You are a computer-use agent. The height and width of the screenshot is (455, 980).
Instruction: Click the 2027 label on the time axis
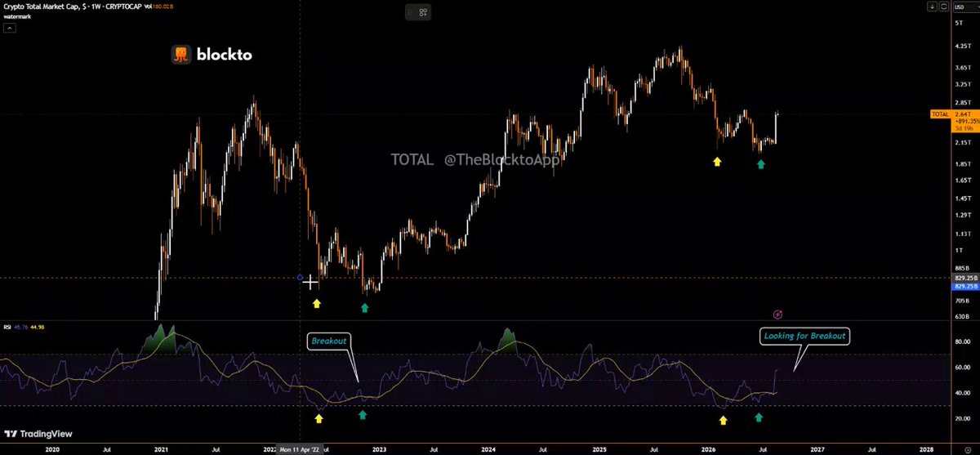pos(817,449)
